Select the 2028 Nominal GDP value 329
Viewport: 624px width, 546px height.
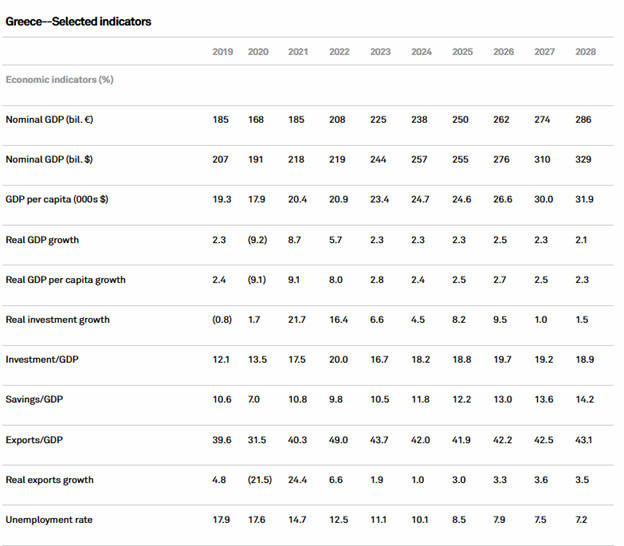point(583,160)
